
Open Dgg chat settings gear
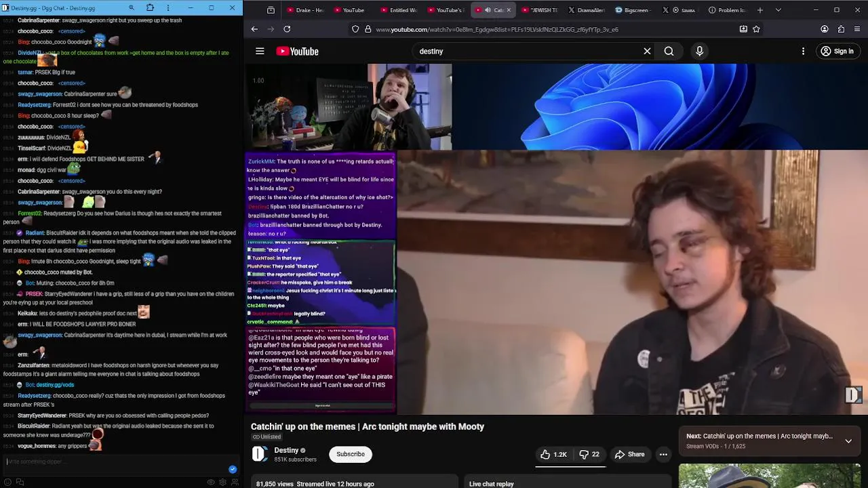coord(222,482)
